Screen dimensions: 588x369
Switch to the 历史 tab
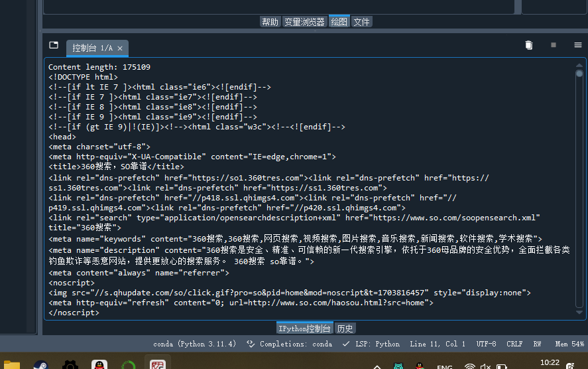(x=345, y=329)
